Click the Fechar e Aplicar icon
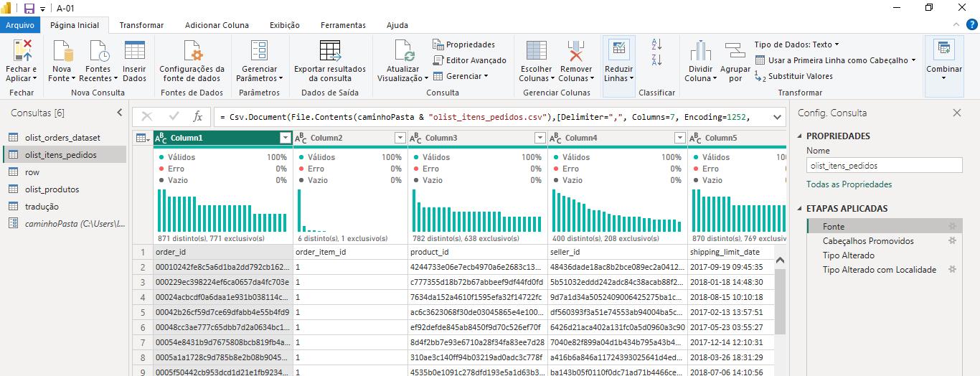The width and height of the screenshot is (980, 376). [22, 52]
